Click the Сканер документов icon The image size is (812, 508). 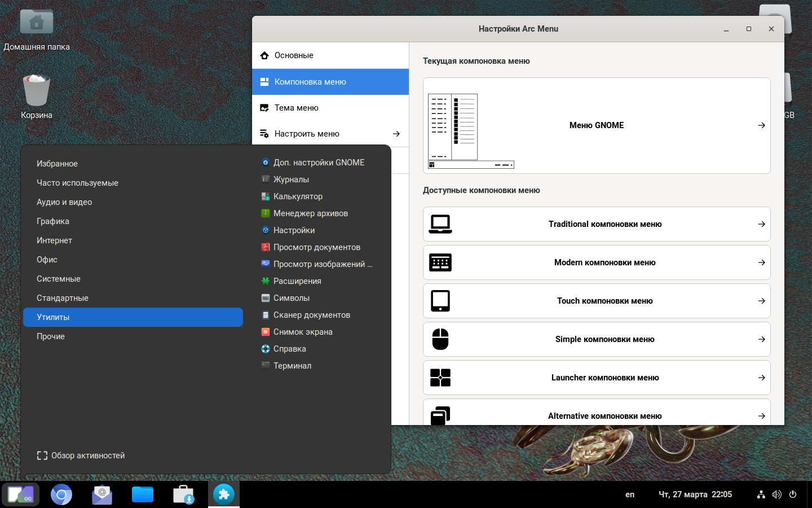pyautogui.click(x=266, y=315)
